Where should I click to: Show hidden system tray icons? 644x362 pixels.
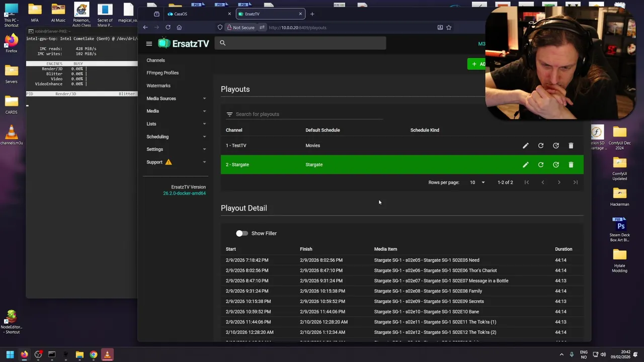pos(561,354)
